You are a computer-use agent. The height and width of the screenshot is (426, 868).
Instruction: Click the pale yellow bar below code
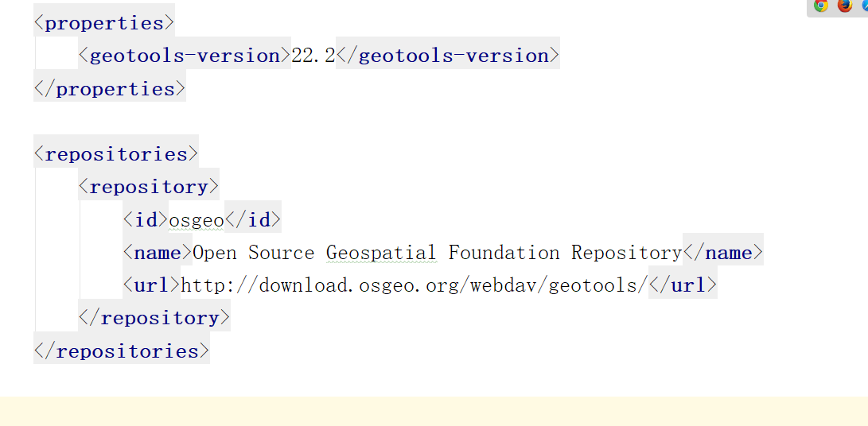click(434, 411)
